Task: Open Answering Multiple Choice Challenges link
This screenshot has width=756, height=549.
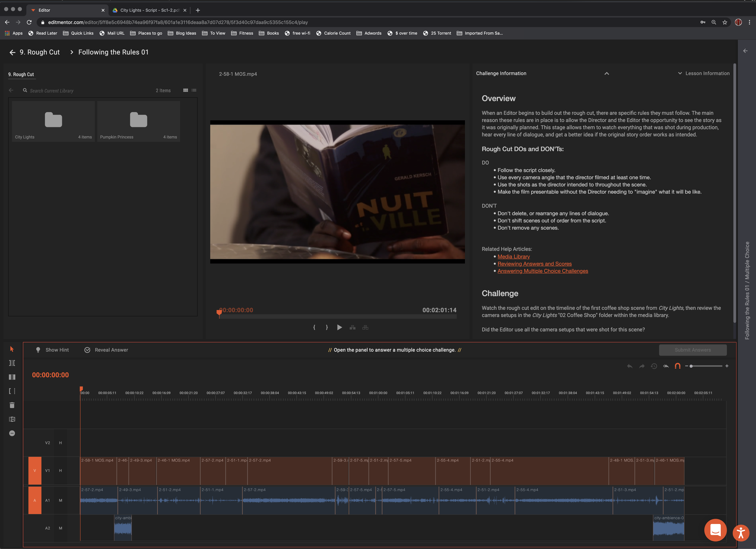Action: [543, 271]
